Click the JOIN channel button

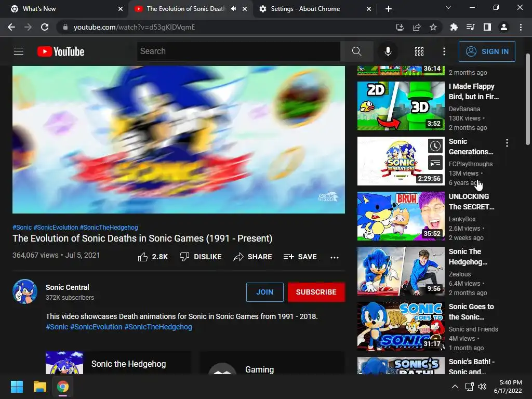264,292
